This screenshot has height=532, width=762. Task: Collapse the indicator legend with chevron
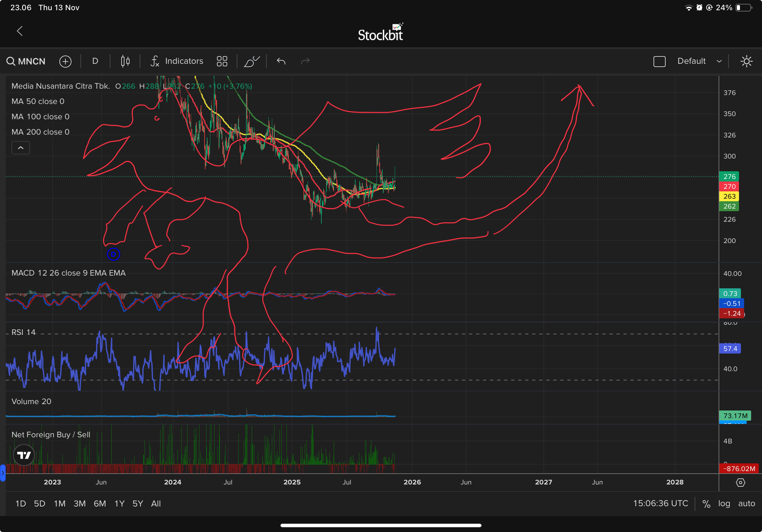click(20, 148)
